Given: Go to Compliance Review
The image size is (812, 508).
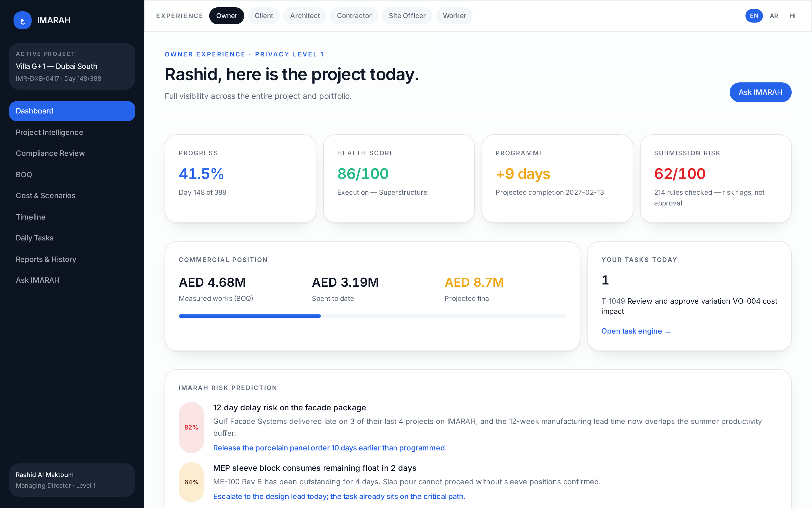Looking at the screenshot, I should pos(72,153).
